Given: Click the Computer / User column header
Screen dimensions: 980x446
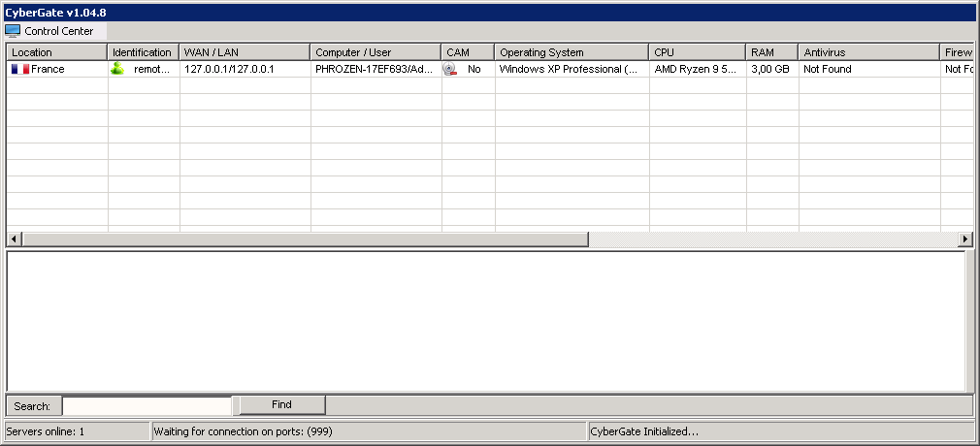Looking at the screenshot, I should [x=376, y=52].
